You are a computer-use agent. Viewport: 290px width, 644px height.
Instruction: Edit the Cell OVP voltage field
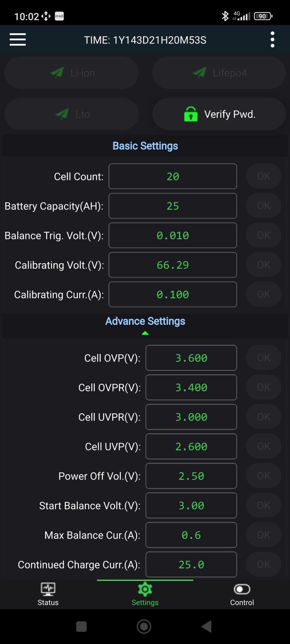191,358
